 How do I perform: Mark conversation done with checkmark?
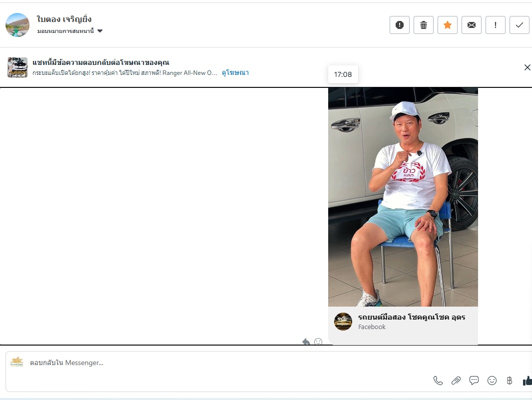pyautogui.click(x=520, y=25)
